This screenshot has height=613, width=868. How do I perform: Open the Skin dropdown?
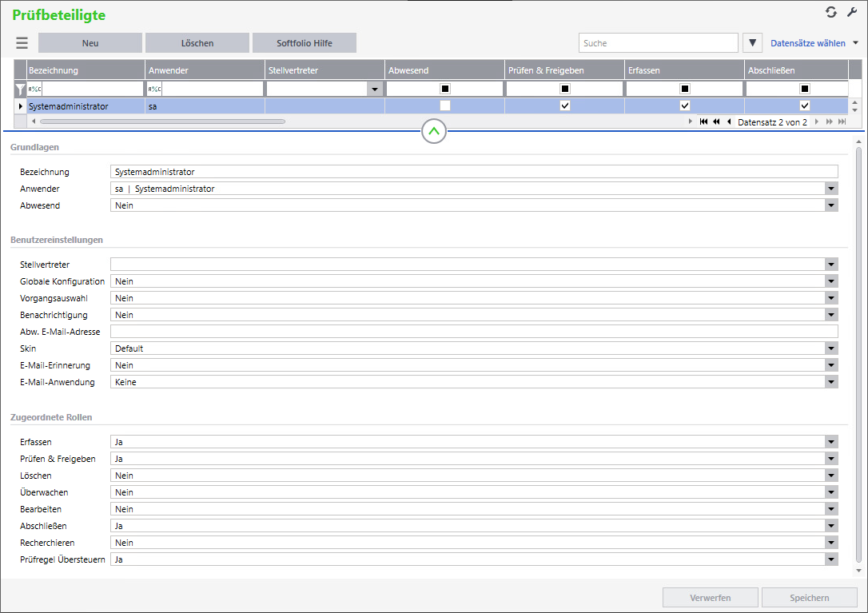click(x=831, y=348)
